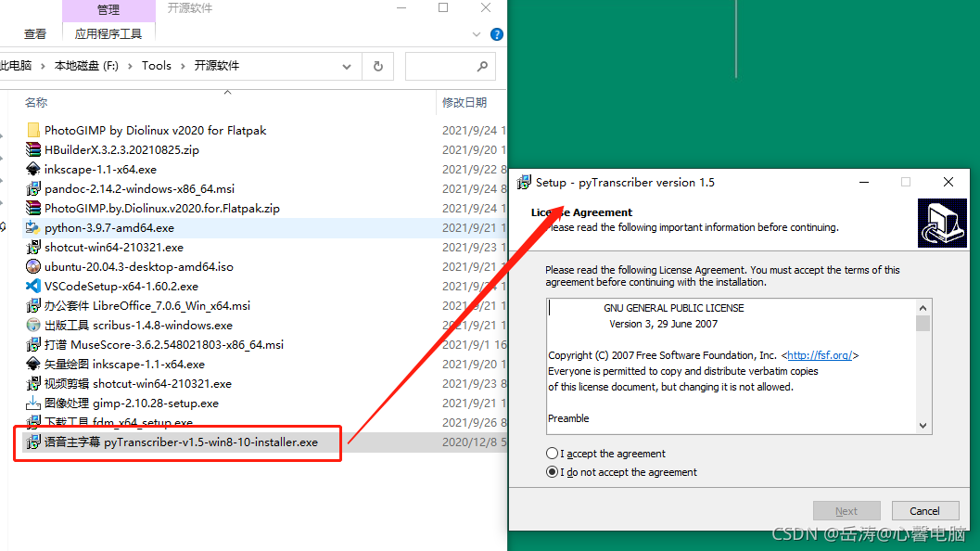
Task: Click the MuseScore msi installer icon
Action: click(33, 344)
